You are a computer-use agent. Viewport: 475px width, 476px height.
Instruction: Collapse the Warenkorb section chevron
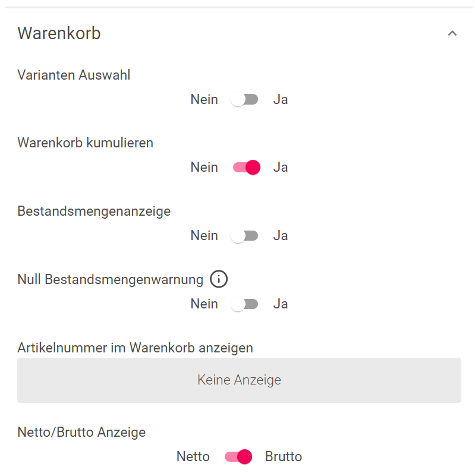(x=452, y=33)
